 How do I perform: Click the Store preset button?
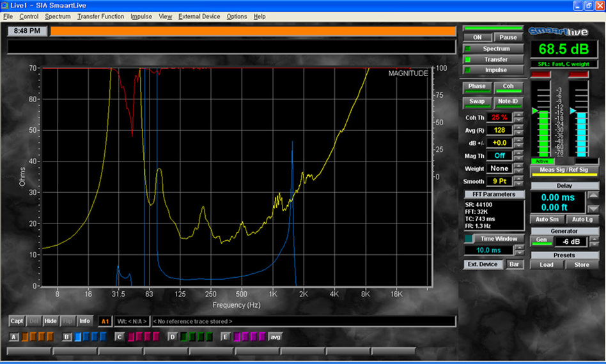coord(582,264)
